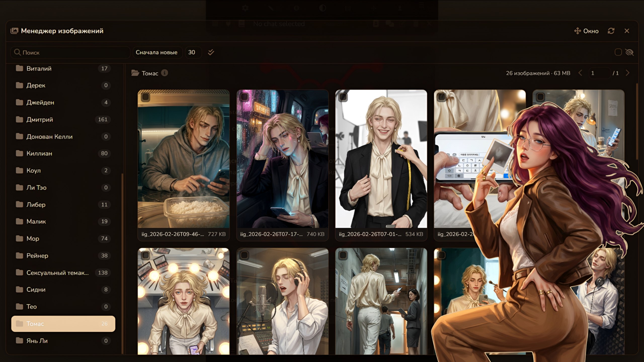This screenshot has width=644, height=362.
Task: Close the Менеджер изображений panel
Action: (627, 31)
